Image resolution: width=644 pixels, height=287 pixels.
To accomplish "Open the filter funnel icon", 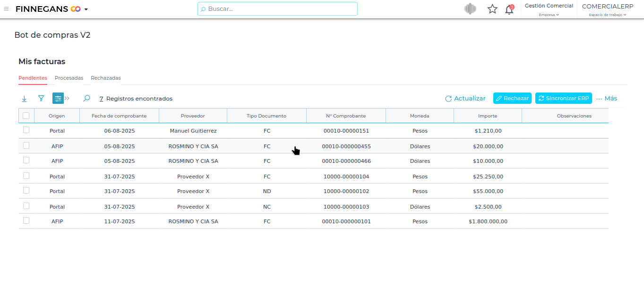I will (x=41, y=98).
